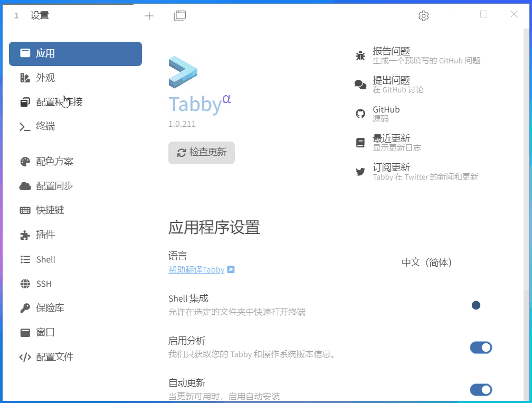Click the new tab plus button

pos(149,16)
